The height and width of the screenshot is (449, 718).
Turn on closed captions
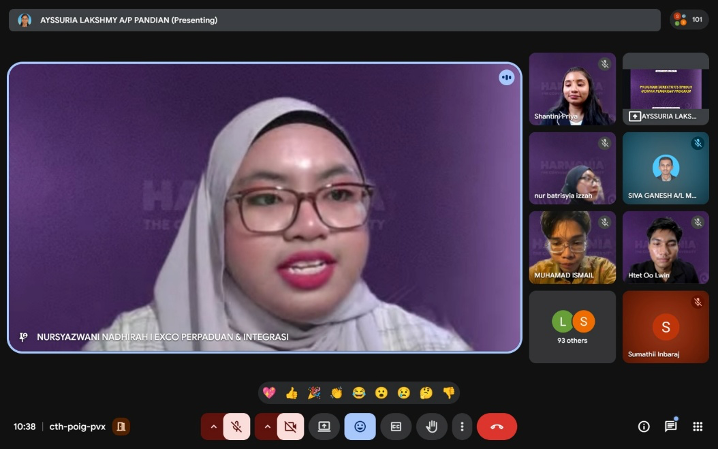tap(396, 426)
